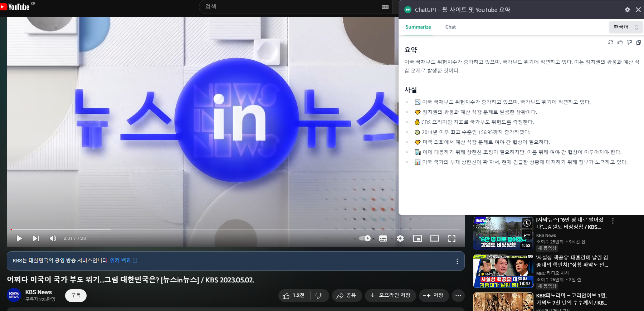Regenerate the summary with refresh icon
This screenshot has width=644, height=311.
tap(611, 42)
